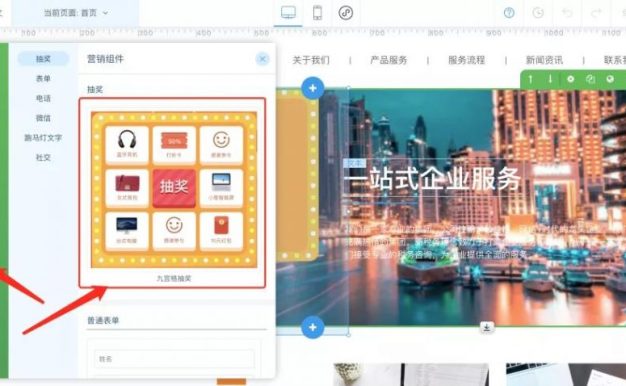Move the banner module up
Viewport: 626px width, 386px height.
click(x=531, y=79)
